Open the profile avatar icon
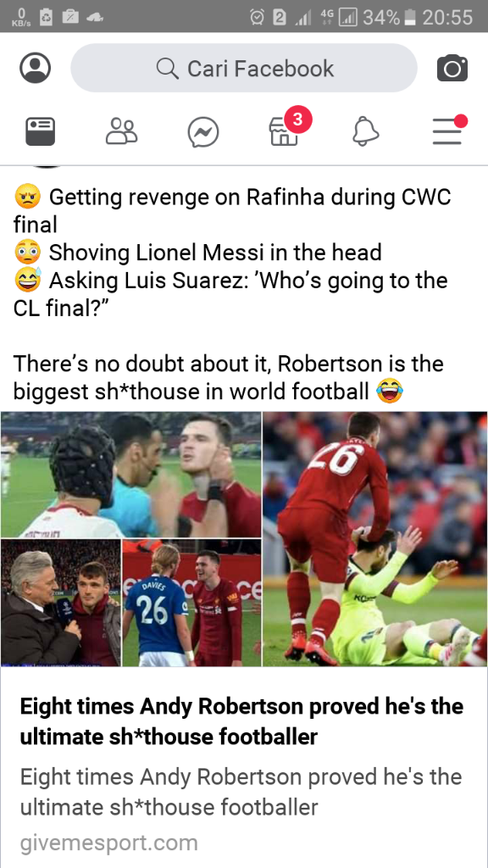Viewport: 488px width, 868px height. pos(36,68)
